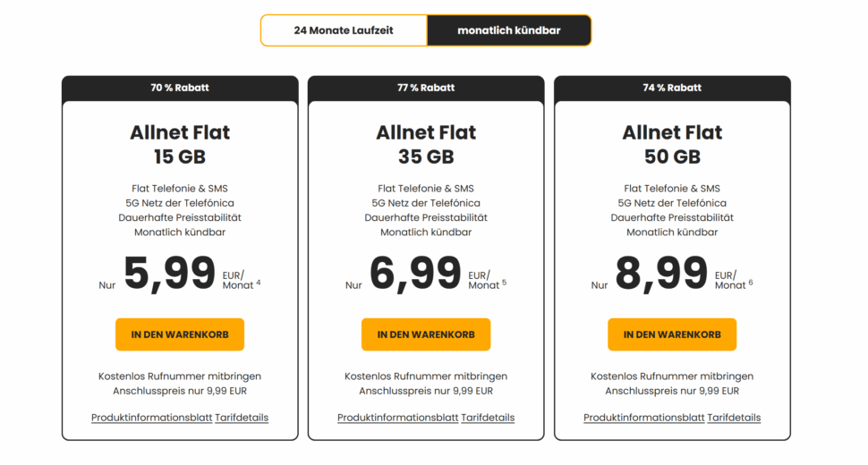
Task: Click the Allnet Flat 50 GB heading
Action: [672, 144]
